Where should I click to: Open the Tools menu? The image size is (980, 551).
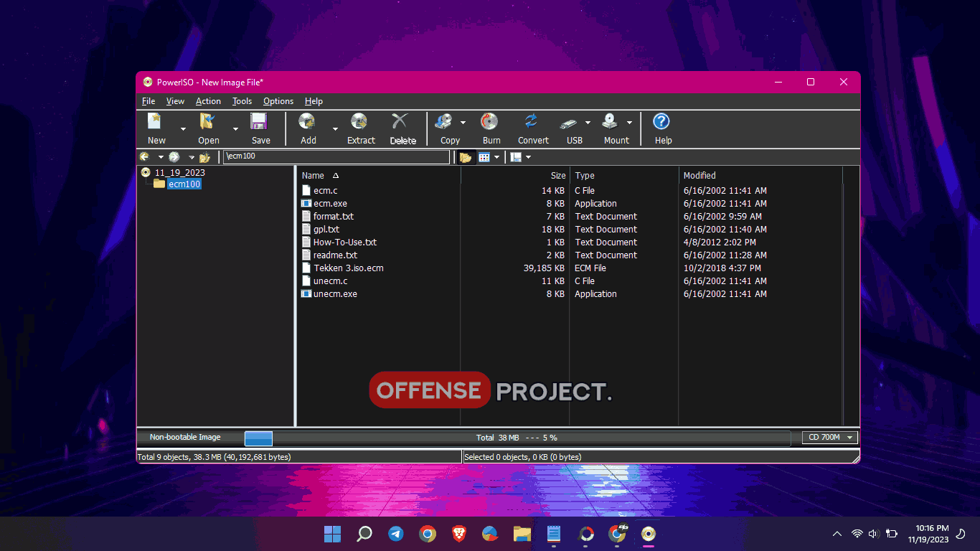(242, 101)
